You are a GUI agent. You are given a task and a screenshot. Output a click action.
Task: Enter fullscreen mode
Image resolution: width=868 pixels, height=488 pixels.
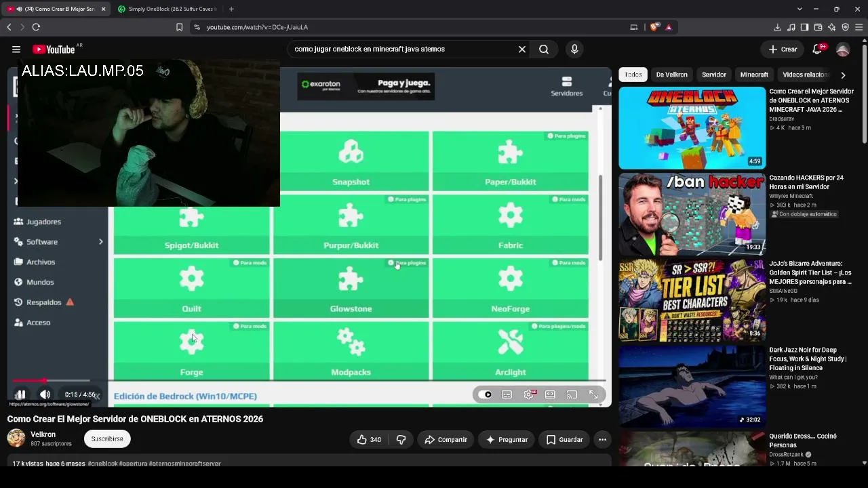[x=593, y=394]
